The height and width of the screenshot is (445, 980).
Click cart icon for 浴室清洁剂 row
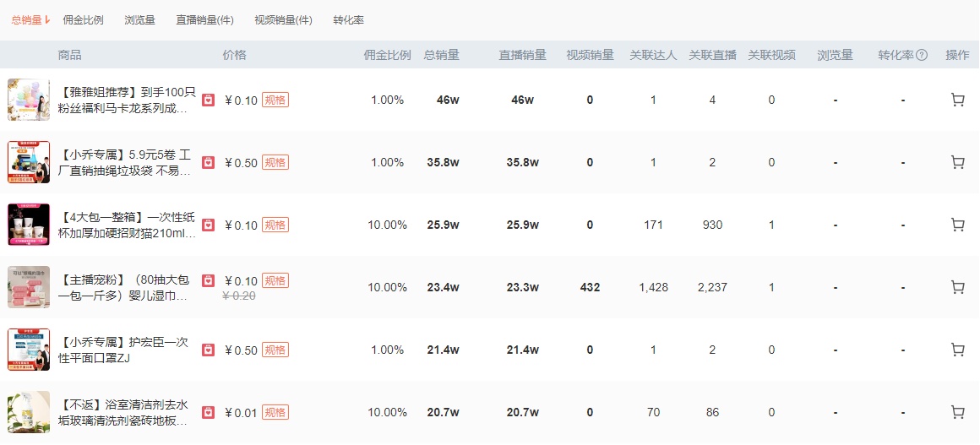tap(957, 412)
